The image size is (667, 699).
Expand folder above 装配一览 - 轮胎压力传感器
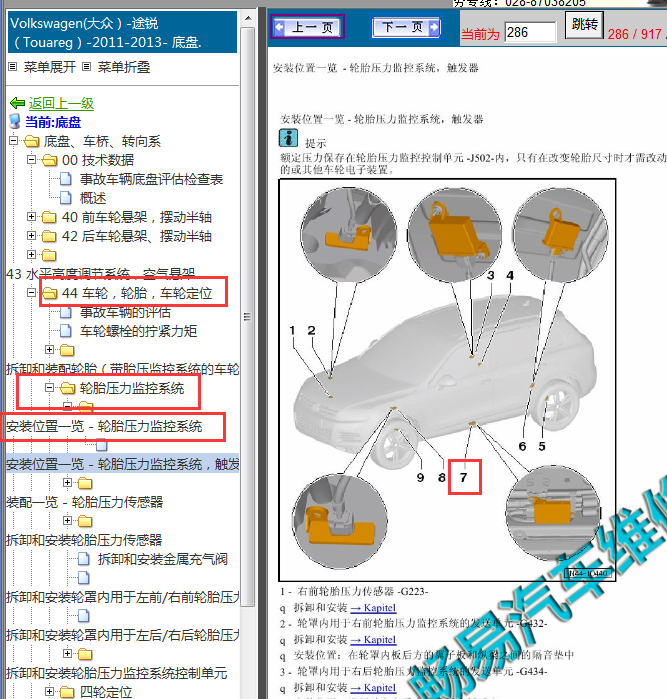click(x=67, y=482)
